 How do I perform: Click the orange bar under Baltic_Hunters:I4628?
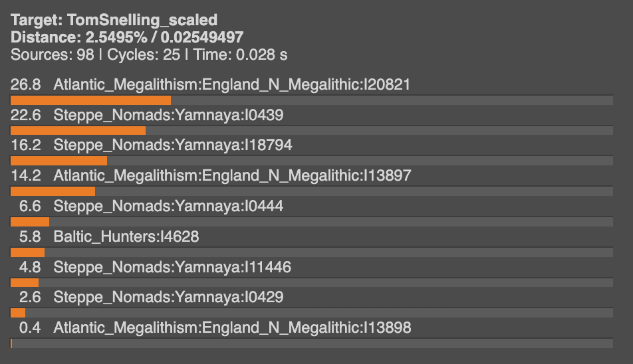point(27,252)
